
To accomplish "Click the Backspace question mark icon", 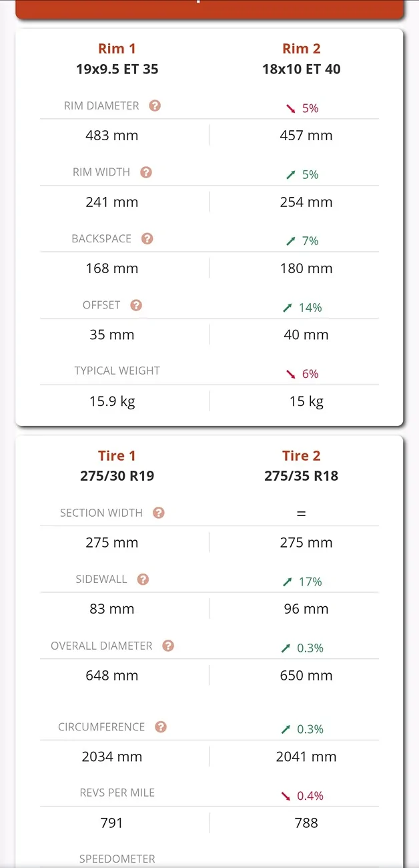I will (147, 238).
